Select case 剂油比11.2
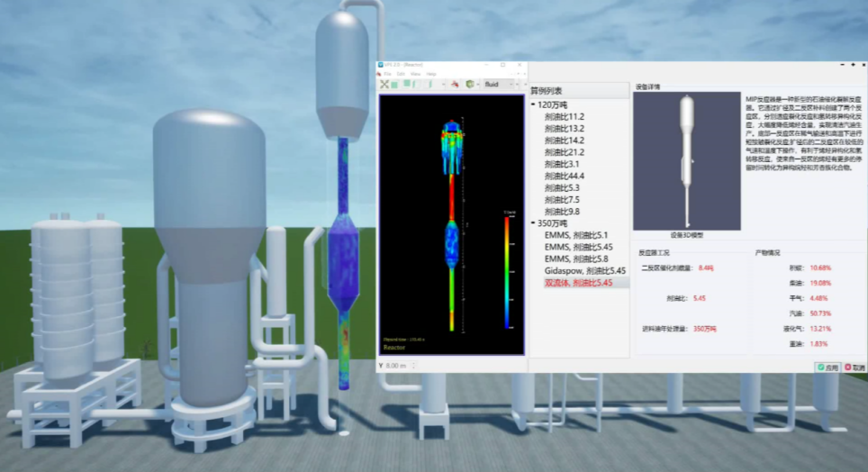Image resolution: width=868 pixels, height=472 pixels. 565,117
